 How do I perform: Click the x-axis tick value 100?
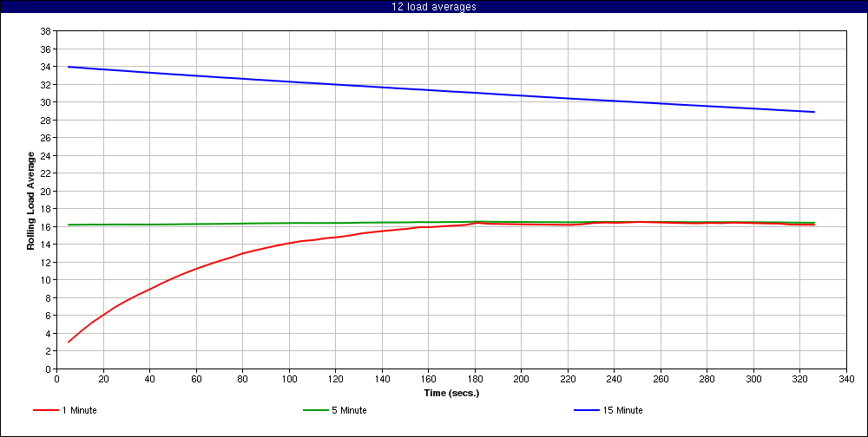289,379
